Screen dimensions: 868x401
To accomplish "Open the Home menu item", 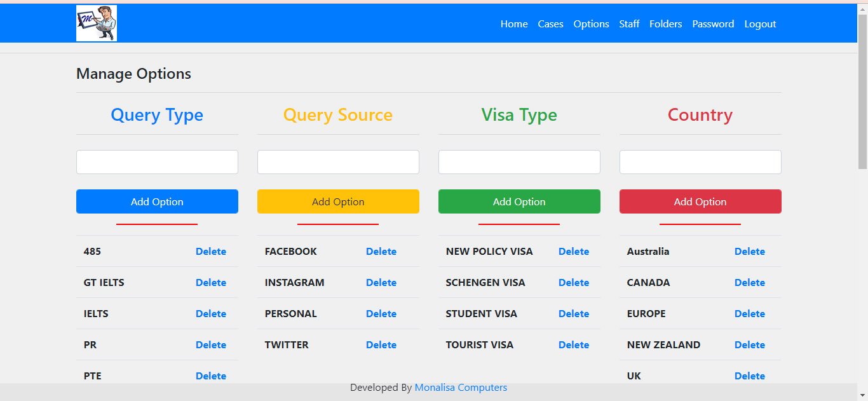I will click(x=513, y=24).
